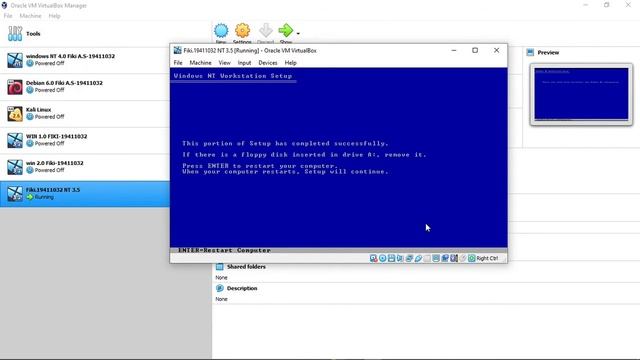
Task: Click the Windows NT Workstation Setup heading
Action: tap(233, 76)
